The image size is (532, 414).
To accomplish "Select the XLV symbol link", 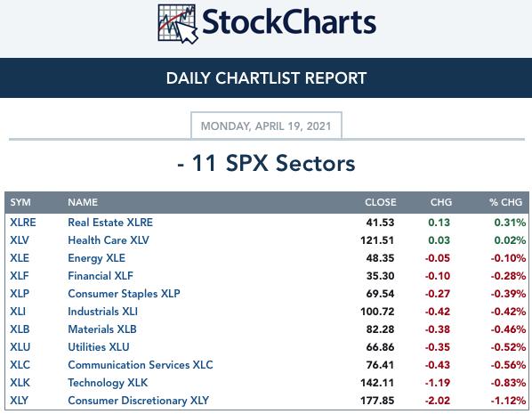I will [20, 240].
